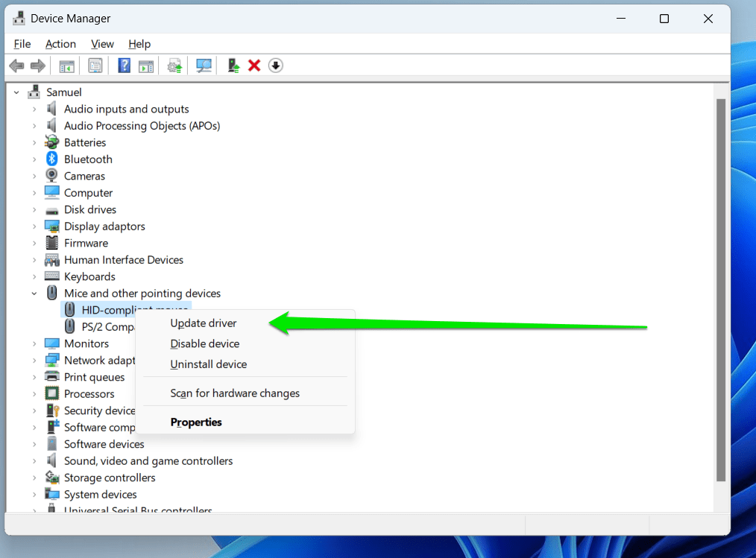Open the Action menu
The width and height of the screenshot is (756, 558).
tap(60, 44)
